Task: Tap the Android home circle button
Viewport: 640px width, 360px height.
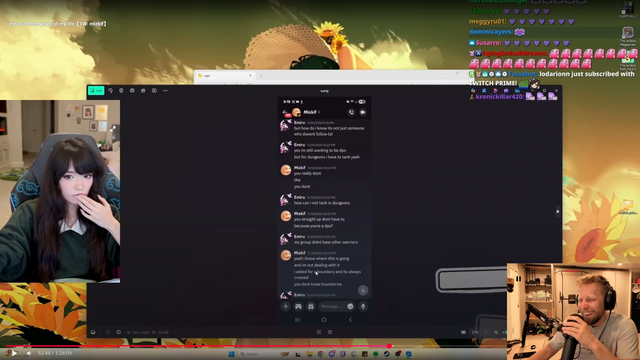Action: click(324, 320)
